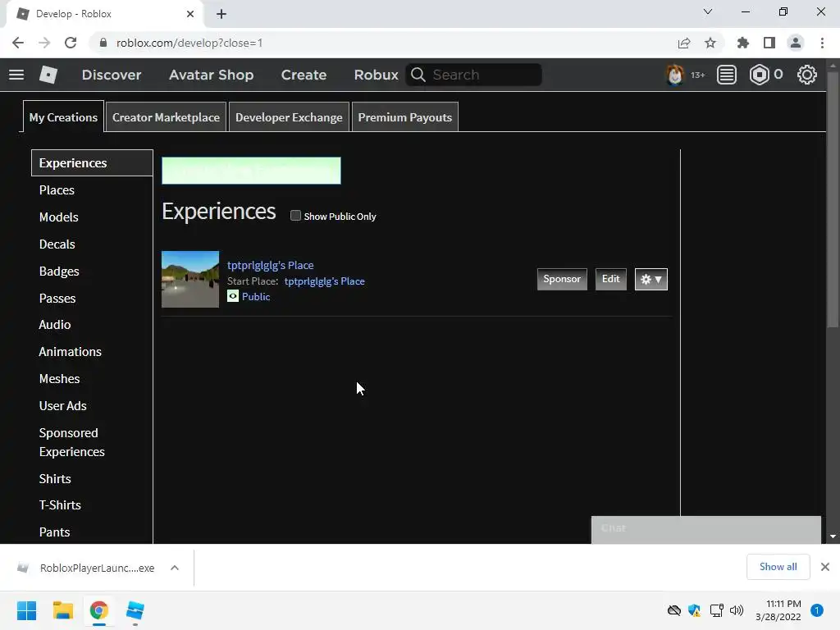Enable Show Public Only checkbox
The width and height of the screenshot is (840, 630).
click(295, 216)
